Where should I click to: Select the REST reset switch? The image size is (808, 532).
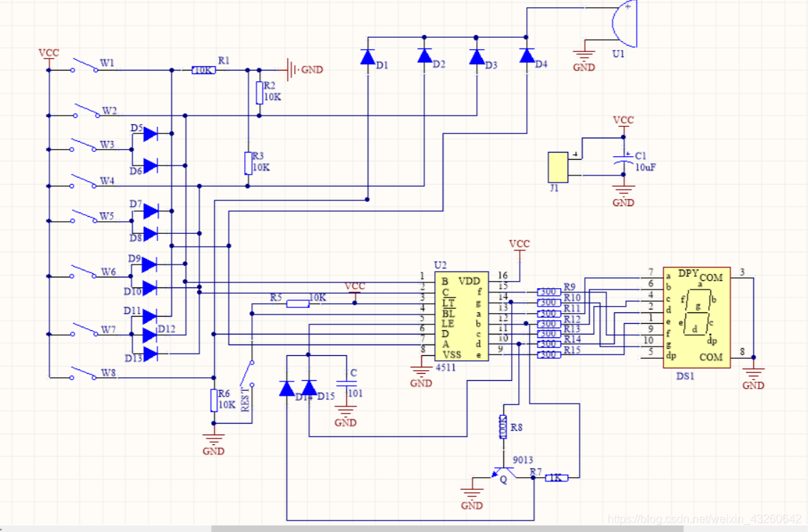click(x=248, y=374)
